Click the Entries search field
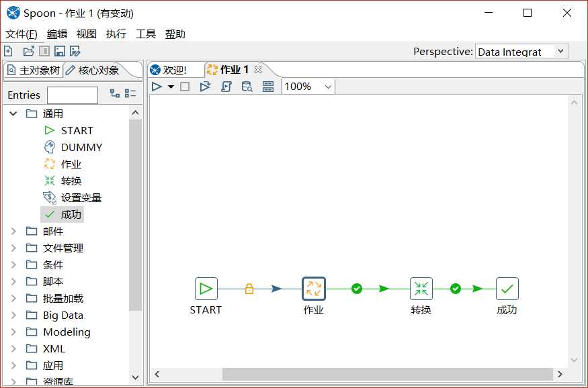 pyautogui.click(x=73, y=95)
